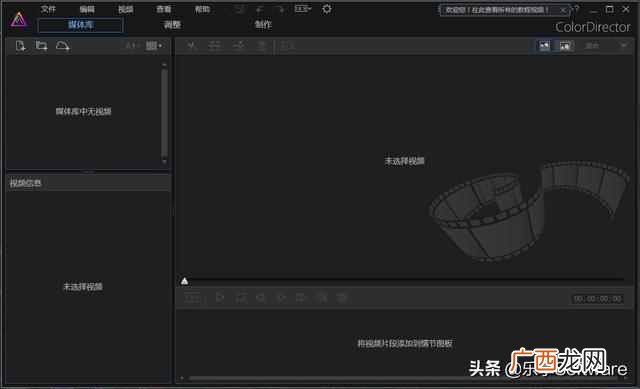Click the 媒体库中无视频 text
The width and height of the screenshot is (640, 389).
pos(83,111)
